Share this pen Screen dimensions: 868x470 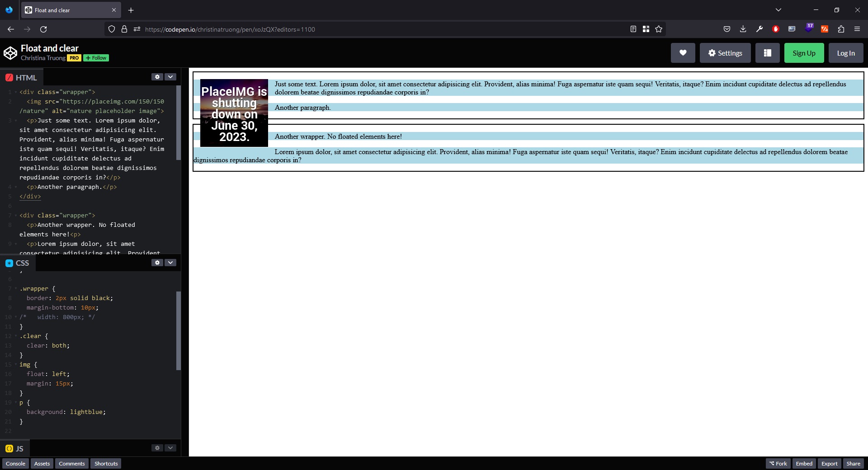tap(853, 464)
